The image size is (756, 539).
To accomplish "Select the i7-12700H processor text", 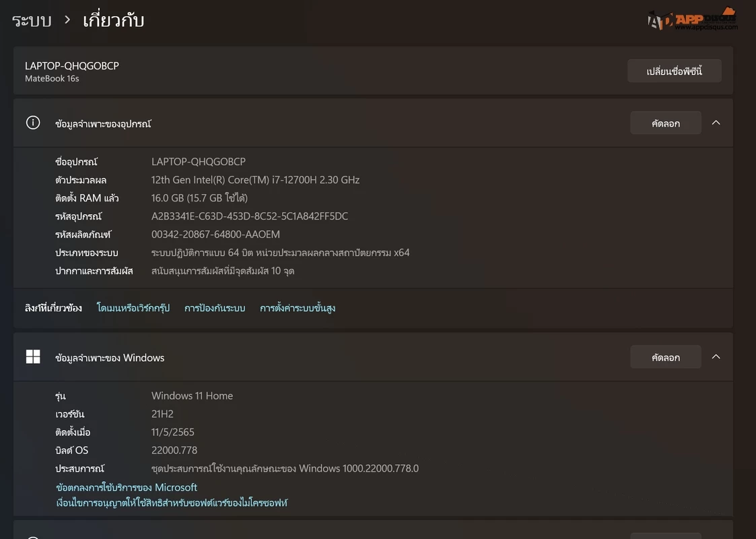I will click(255, 180).
